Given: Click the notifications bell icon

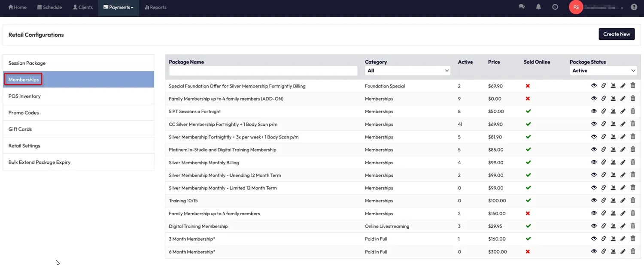Looking at the screenshot, I should tap(538, 7).
